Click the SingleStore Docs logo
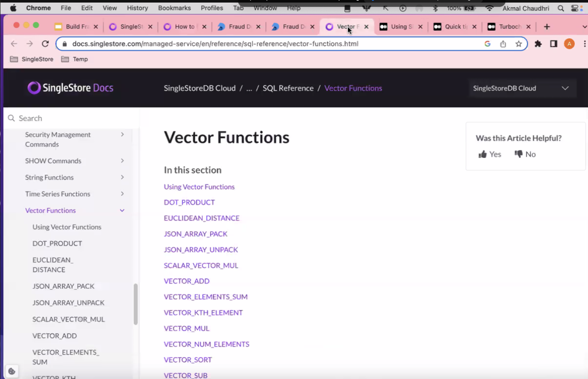 [x=70, y=88]
